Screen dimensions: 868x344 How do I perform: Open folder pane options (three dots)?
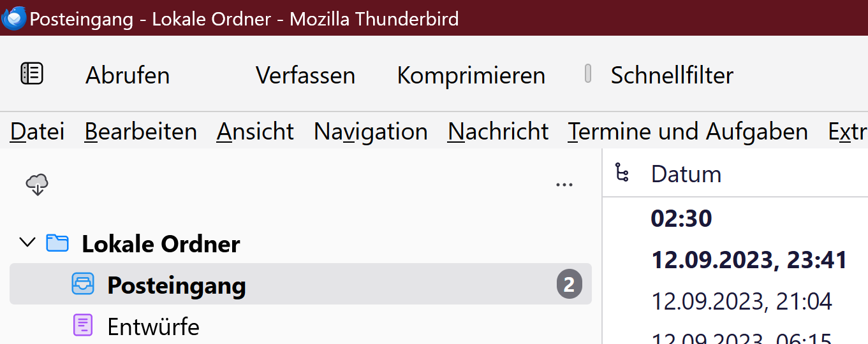coord(564,185)
